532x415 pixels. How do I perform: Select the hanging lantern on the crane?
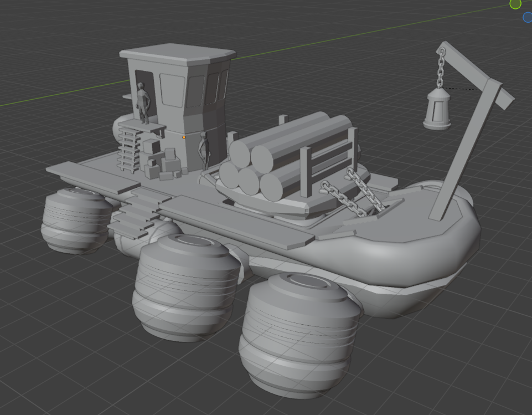[437, 109]
